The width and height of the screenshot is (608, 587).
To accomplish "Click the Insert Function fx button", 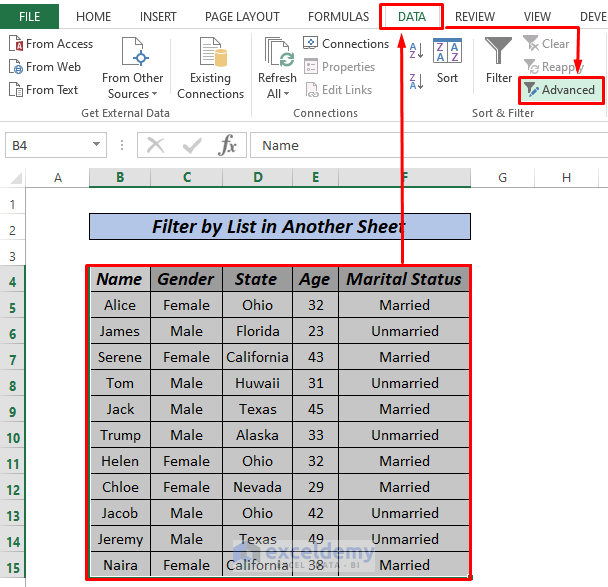I will coord(227,145).
